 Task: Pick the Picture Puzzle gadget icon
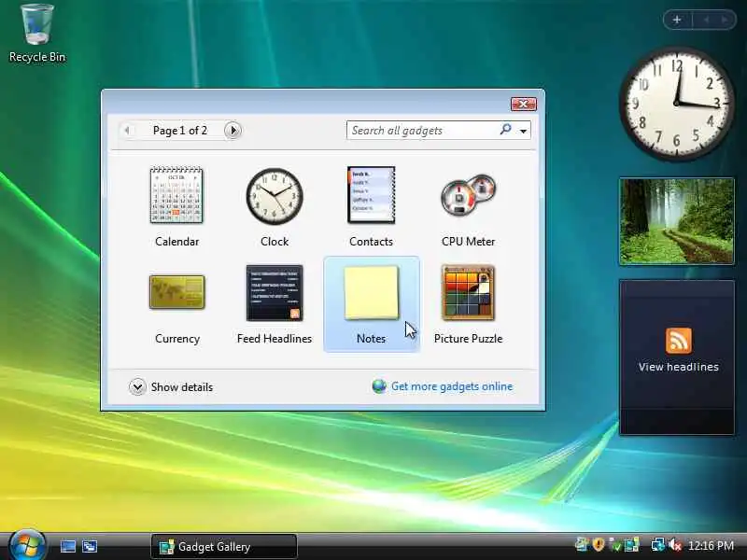[469, 292]
